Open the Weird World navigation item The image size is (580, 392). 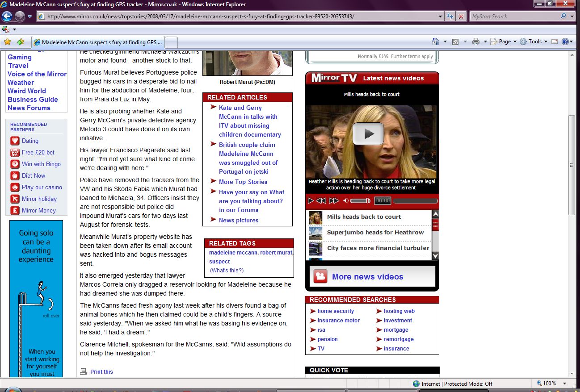point(27,91)
